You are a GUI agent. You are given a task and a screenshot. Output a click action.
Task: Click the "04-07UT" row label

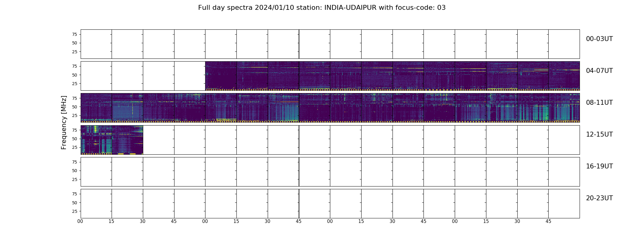pyautogui.click(x=599, y=71)
